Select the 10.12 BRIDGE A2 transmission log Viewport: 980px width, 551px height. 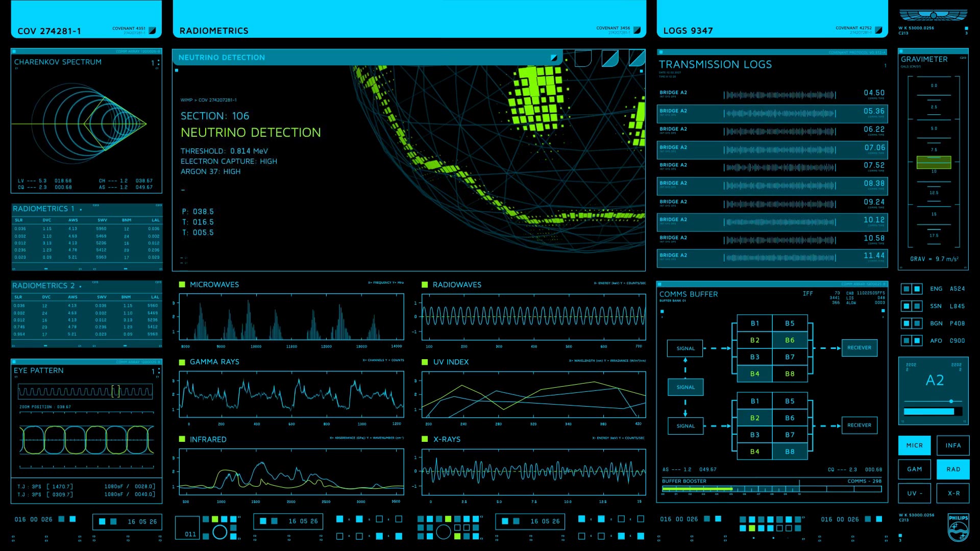(772, 222)
